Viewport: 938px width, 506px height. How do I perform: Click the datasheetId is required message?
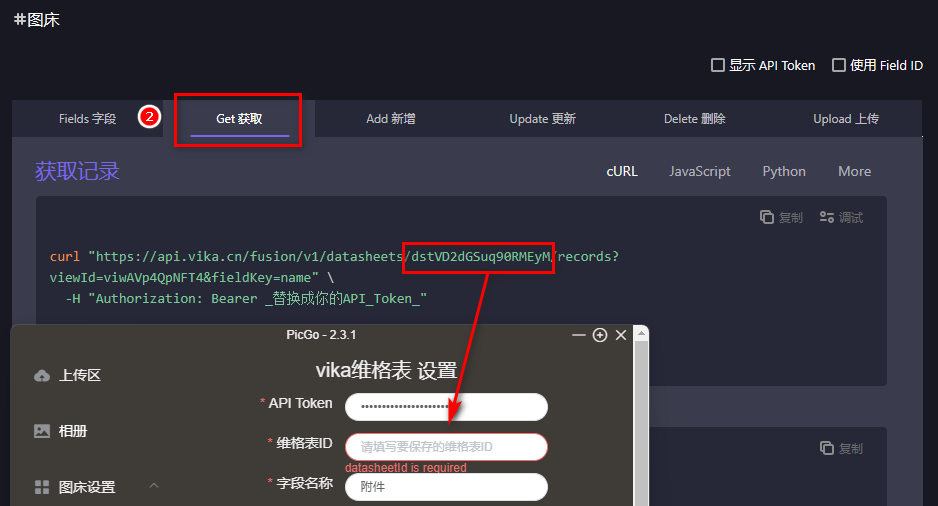click(x=406, y=467)
